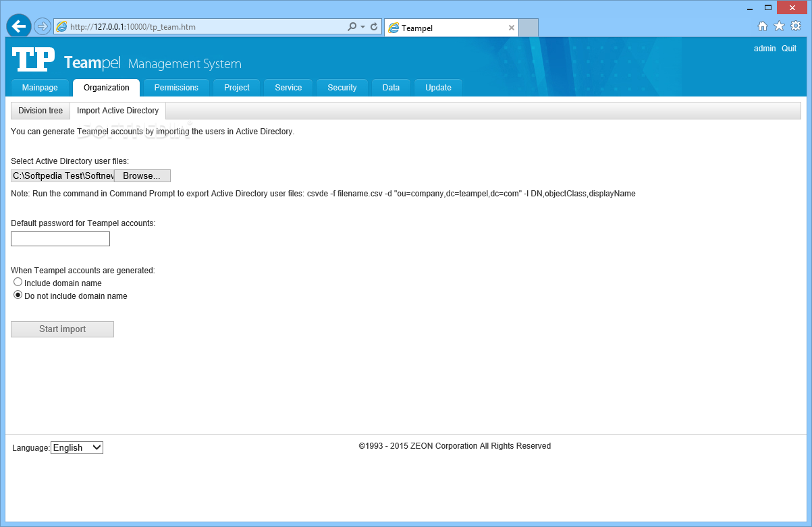Click the selected file path field

[63, 175]
